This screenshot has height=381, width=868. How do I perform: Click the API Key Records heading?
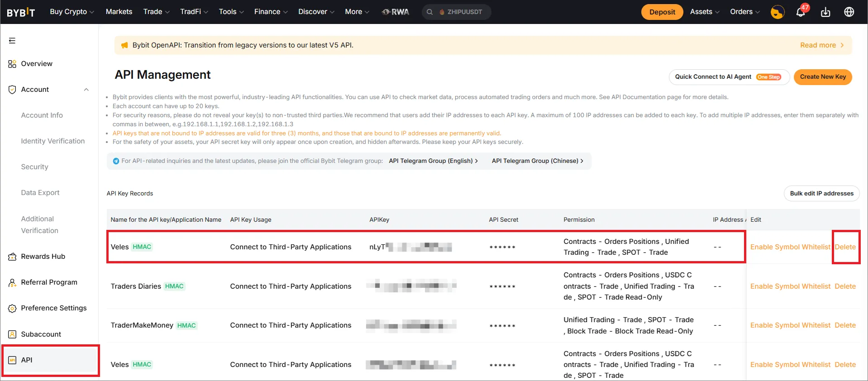click(x=130, y=194)
